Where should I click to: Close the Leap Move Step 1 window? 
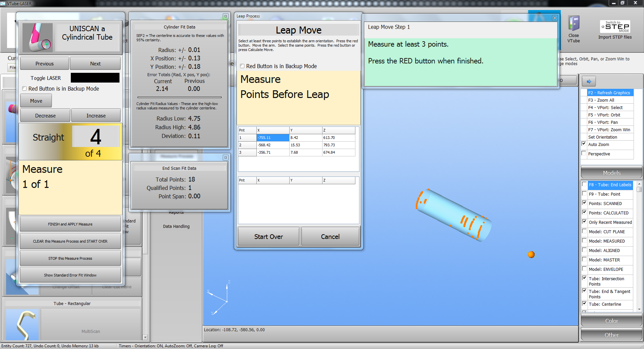pos(555,18)
